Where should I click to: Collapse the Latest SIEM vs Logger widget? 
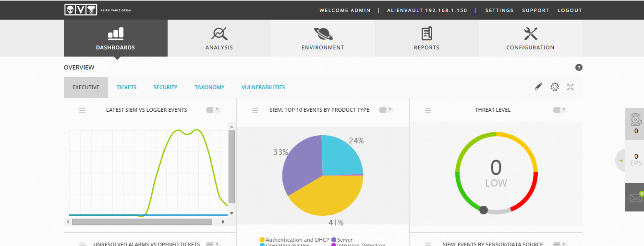pos(209,110)
